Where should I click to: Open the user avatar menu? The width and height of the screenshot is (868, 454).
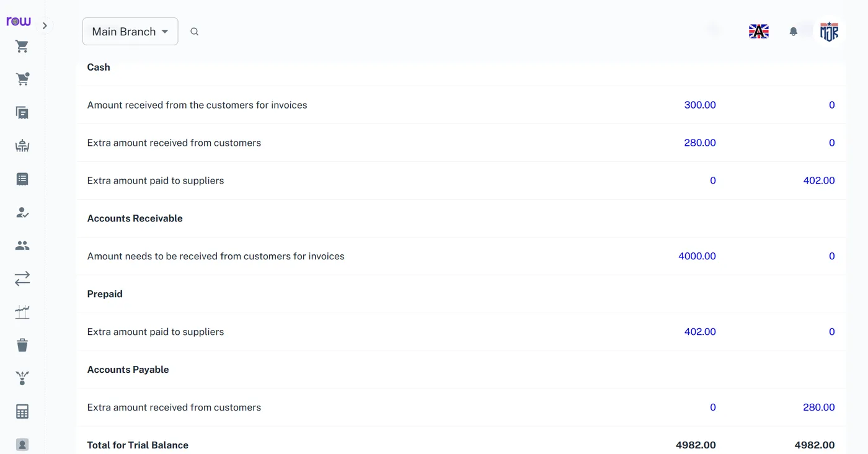829,32
